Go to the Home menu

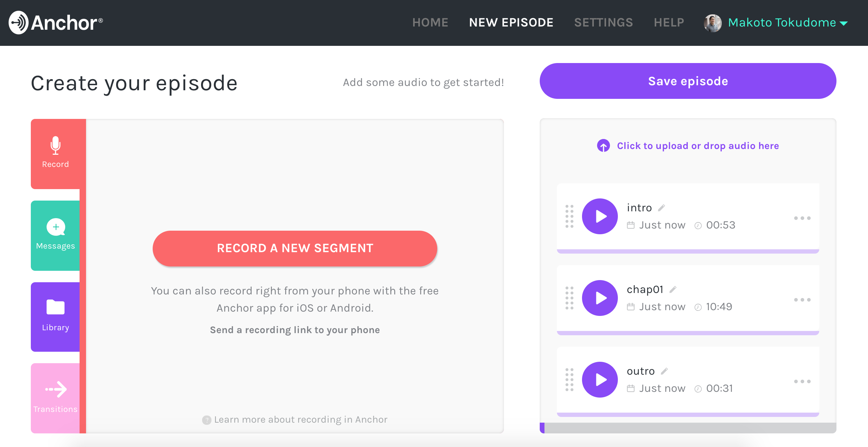[x=430, y=23]
